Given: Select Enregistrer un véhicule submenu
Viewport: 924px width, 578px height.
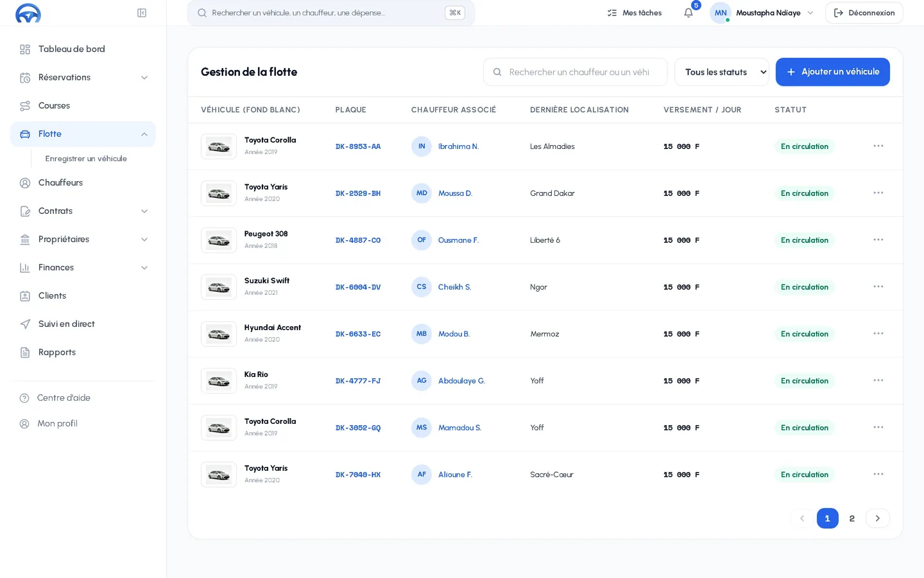Looking at the screenshot, I should tap(86, 159).
